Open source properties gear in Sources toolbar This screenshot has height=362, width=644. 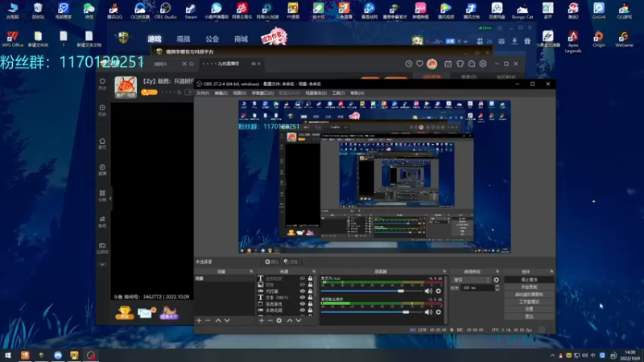click(279, 320)
